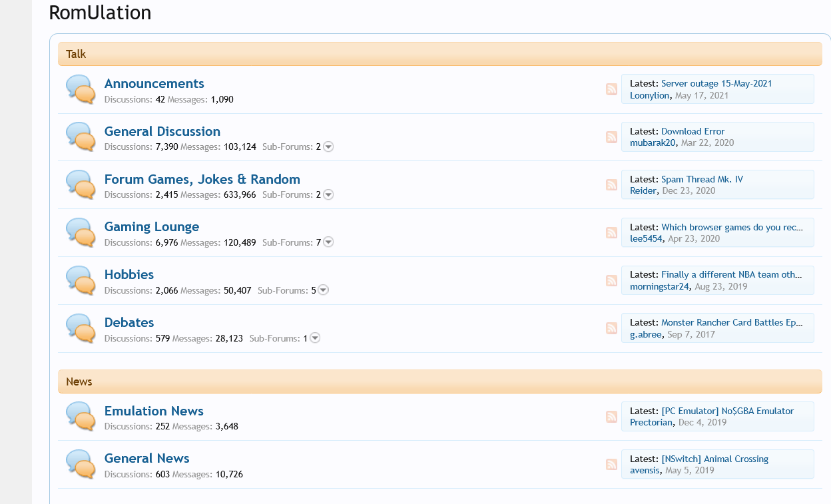The image size is (831, 504).
Task: Open thread Which browser games do you rec...
Action: (x=732, y=227)
